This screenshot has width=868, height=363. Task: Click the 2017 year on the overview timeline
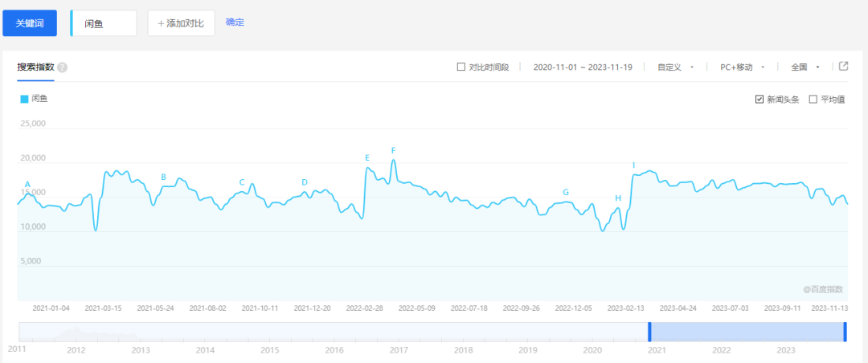pos(399,350)
